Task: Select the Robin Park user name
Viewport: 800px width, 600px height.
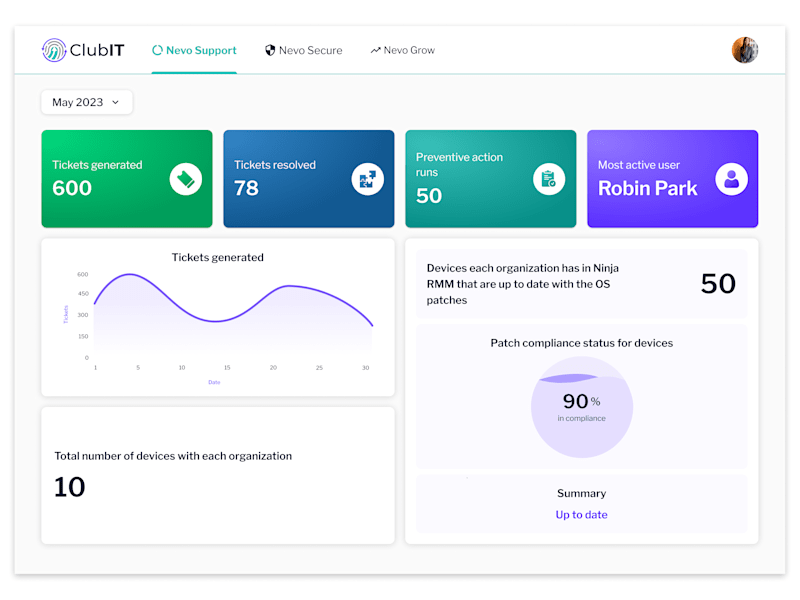Action: click(647, 188)
